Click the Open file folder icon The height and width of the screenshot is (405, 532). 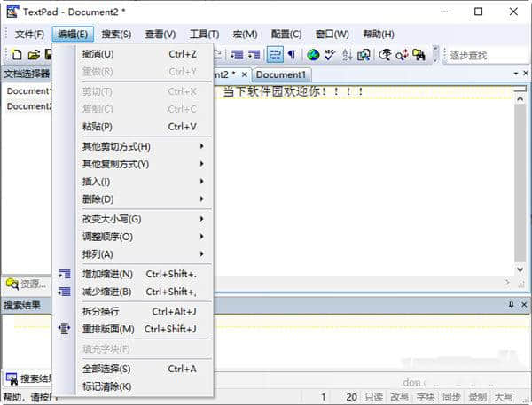coord(34,55)
